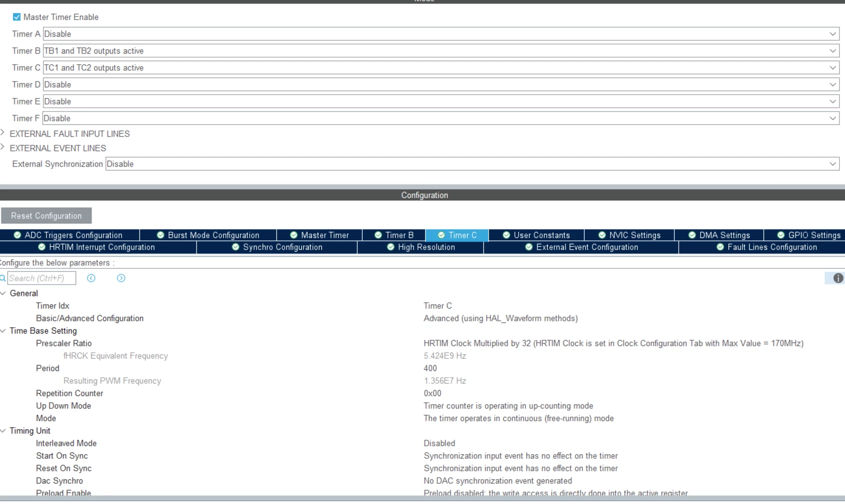Toggle the Master Timer Enable checkbox
The image size is (845, 504).
point(17,17)
